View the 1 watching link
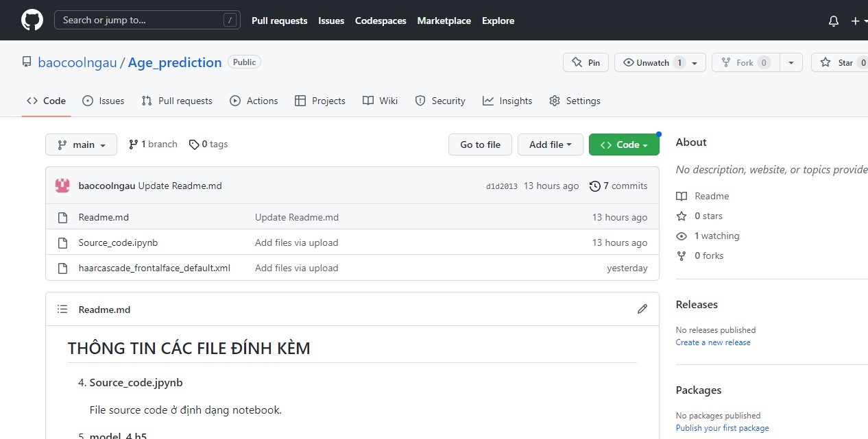The image size is (868, 439). [x=708, y=236]
